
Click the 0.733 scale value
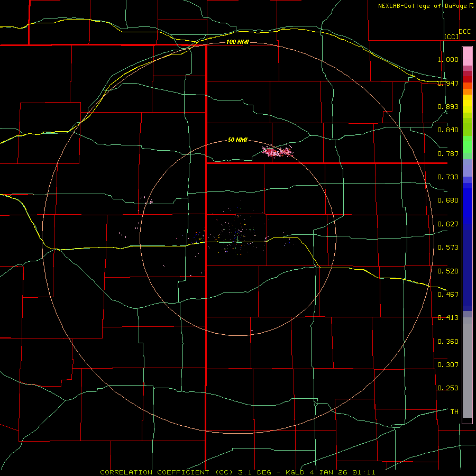click(x=448, y=177)
